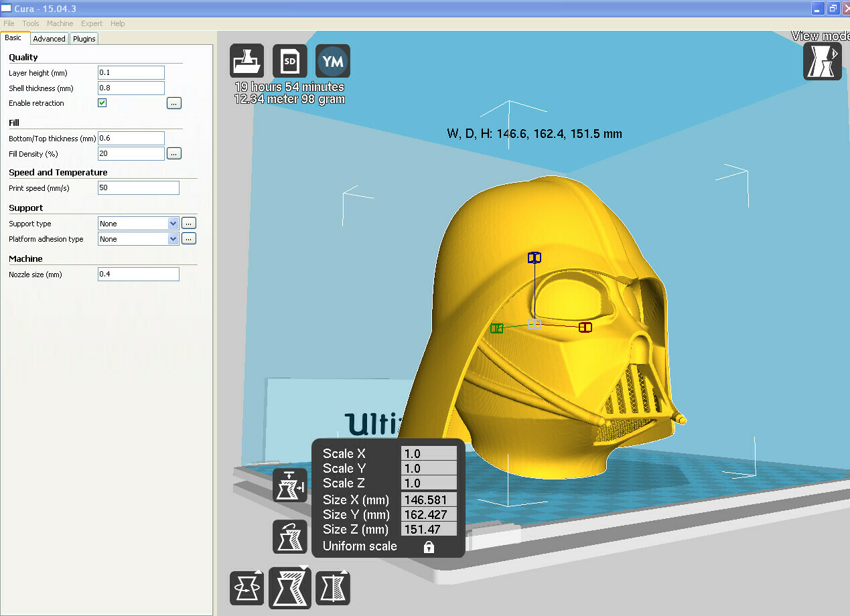Click the Layer height input field
The height and width of the screenshot is (616, 850).
pos(131,73)
